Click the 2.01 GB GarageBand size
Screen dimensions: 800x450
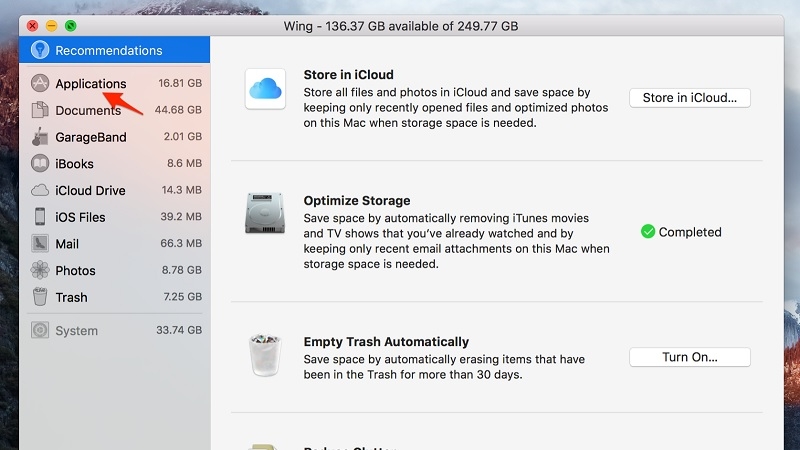coord(183,136)
